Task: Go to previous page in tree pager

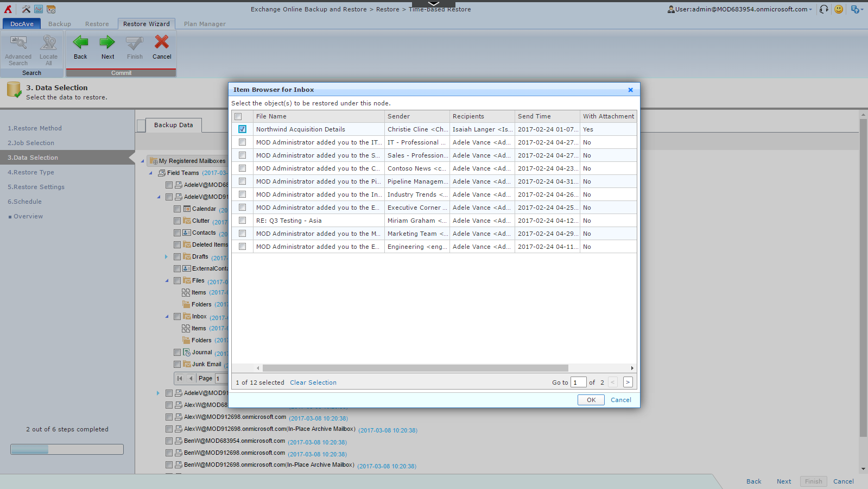Action: tap(191, 378)
